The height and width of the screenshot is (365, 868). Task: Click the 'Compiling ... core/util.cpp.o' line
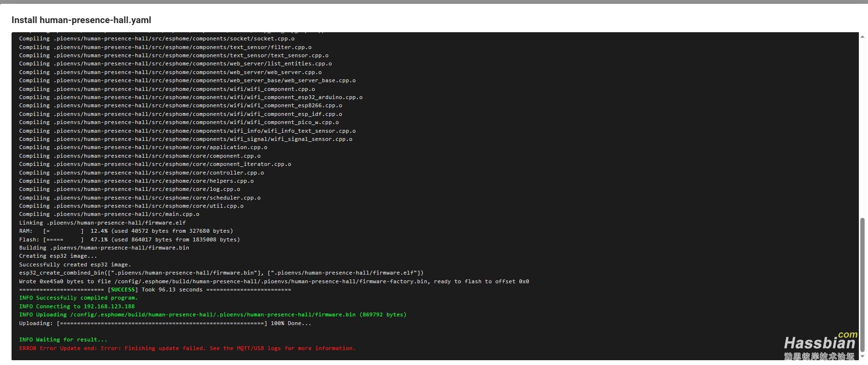(131, 206)
